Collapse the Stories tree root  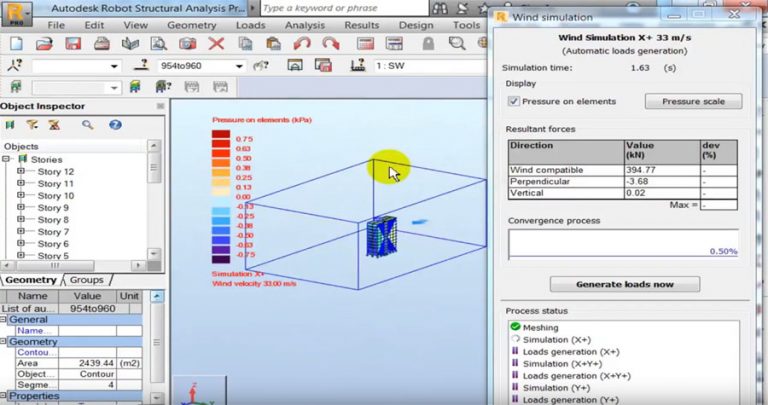click(x=8, y=159)
